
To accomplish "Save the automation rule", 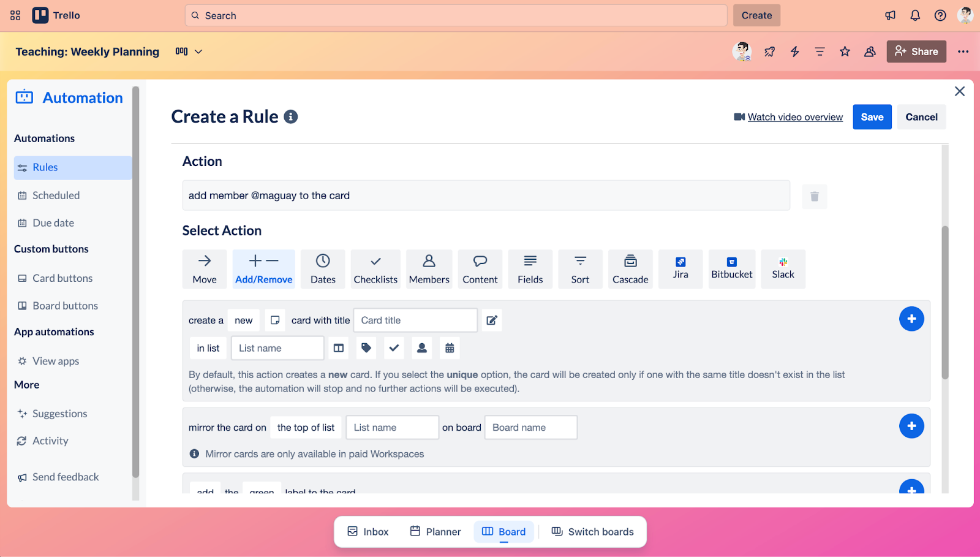I will (872, 116).
